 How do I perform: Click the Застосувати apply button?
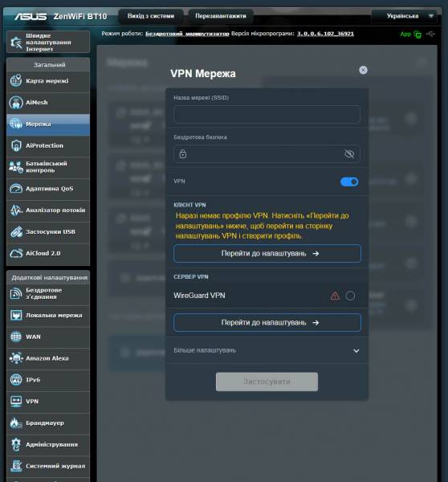[267, 382]
